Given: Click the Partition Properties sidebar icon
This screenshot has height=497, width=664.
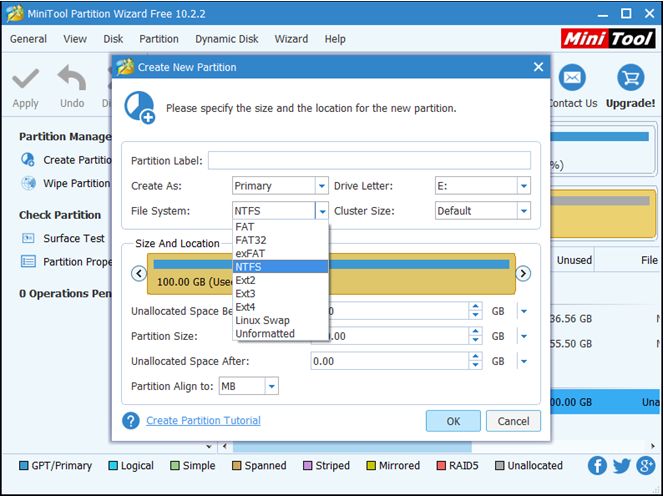Looking at the screenshot, I should 28,262.
